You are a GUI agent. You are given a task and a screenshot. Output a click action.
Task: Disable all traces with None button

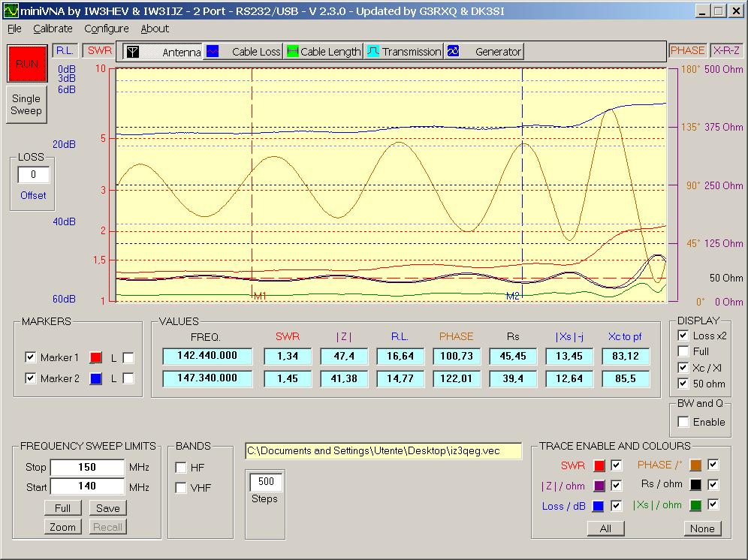(x=702, y=528)
